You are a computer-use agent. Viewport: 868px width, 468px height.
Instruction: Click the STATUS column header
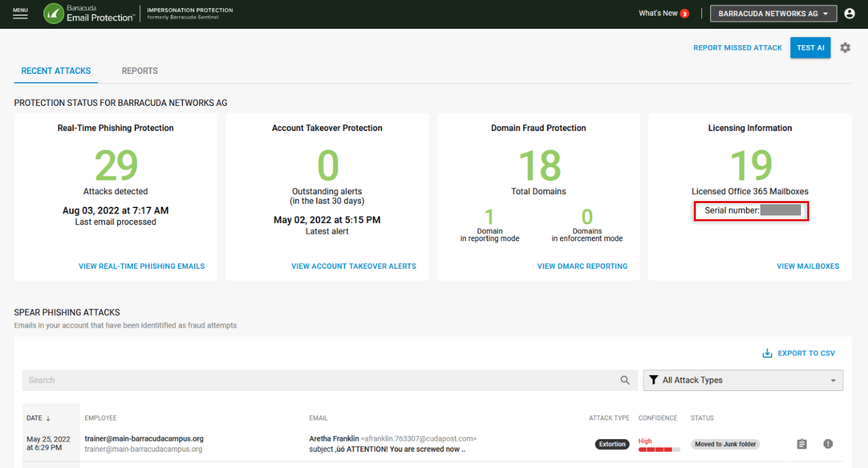pos(702,418)
